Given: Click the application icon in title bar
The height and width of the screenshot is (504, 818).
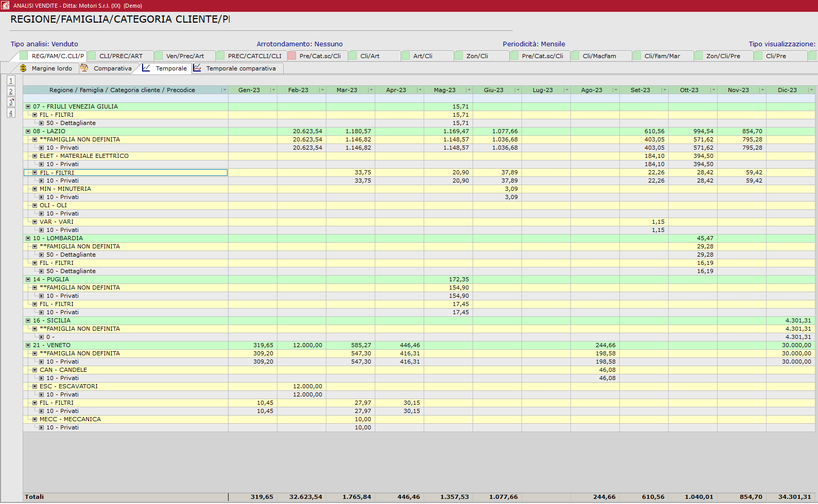Looking at the screenshot, I should tap(5, 6).
